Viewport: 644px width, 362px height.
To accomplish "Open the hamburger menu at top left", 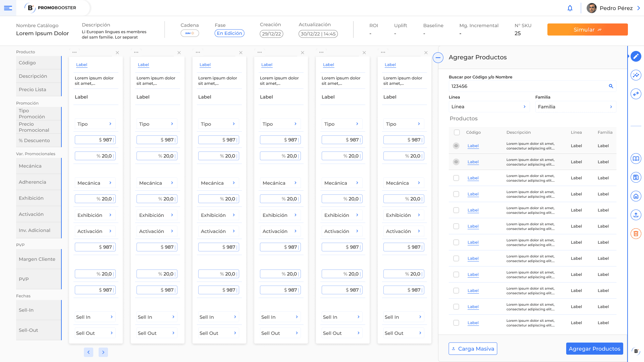I will point(8,8).
